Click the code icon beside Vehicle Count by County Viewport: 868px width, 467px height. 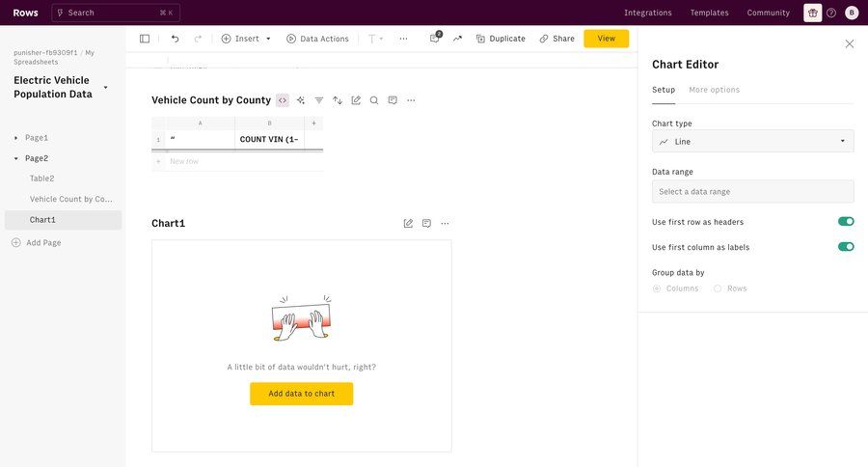tap(283, 100)
